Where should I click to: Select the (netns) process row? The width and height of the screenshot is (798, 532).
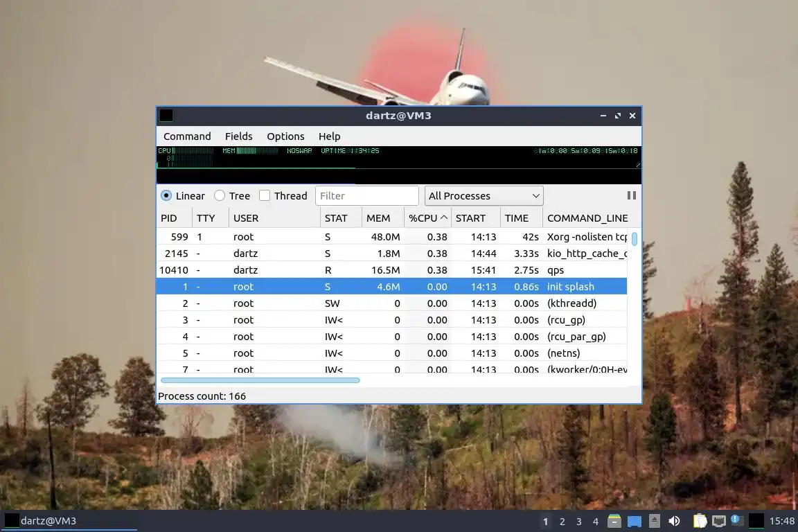[392, 353]
